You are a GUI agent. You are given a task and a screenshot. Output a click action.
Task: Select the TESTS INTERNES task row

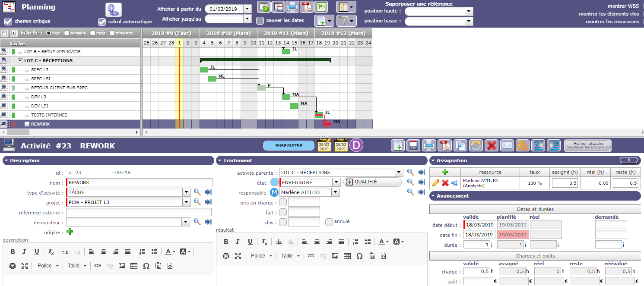click(70, 115)
